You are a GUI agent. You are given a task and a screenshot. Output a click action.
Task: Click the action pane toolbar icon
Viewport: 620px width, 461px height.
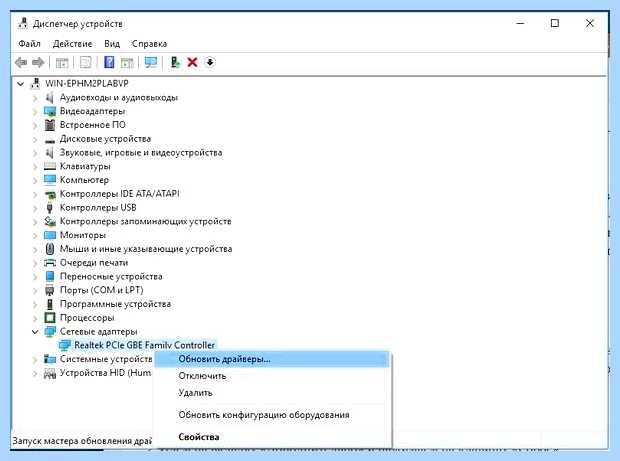click(x=127, y=62)
